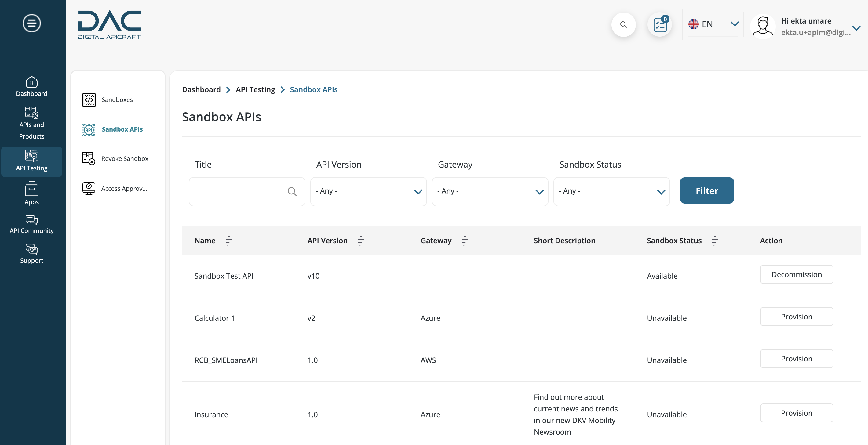Click the Available status cell
The image size is (868, 445).
(x=662, y=276)
